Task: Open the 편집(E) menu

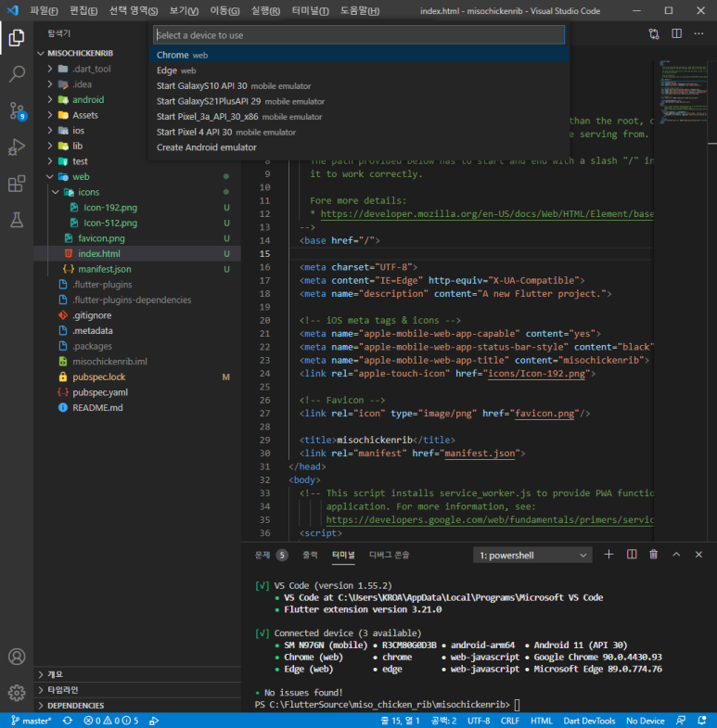Action: pyautogui.click(x=83, y=11)
